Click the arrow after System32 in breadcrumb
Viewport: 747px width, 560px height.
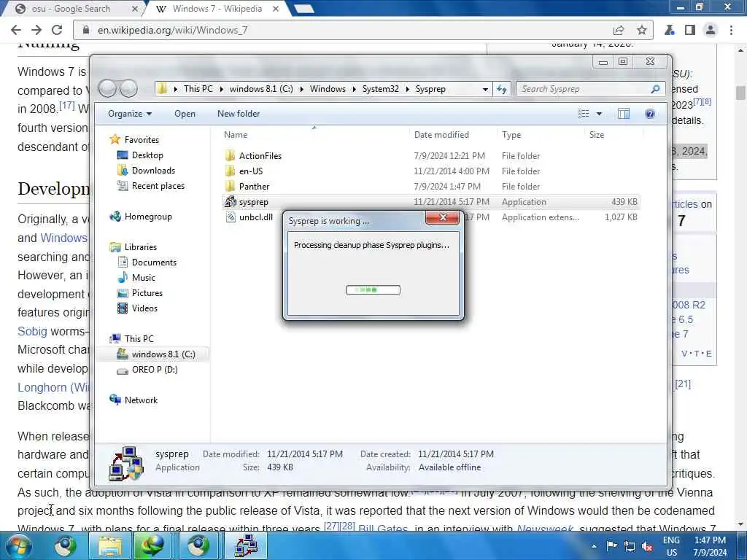(x=408, y=89)
